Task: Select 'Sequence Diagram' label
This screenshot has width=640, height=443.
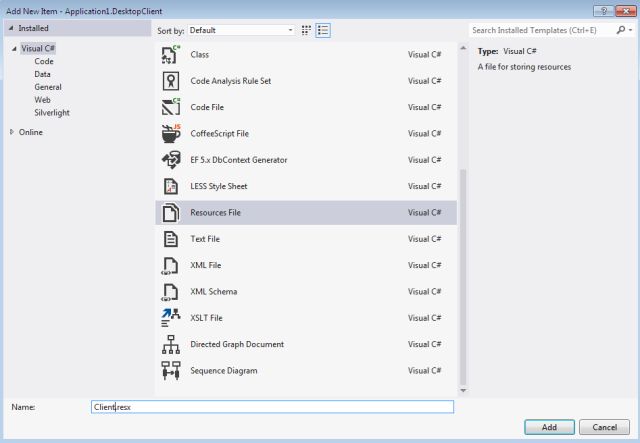Action: (224, 370)
